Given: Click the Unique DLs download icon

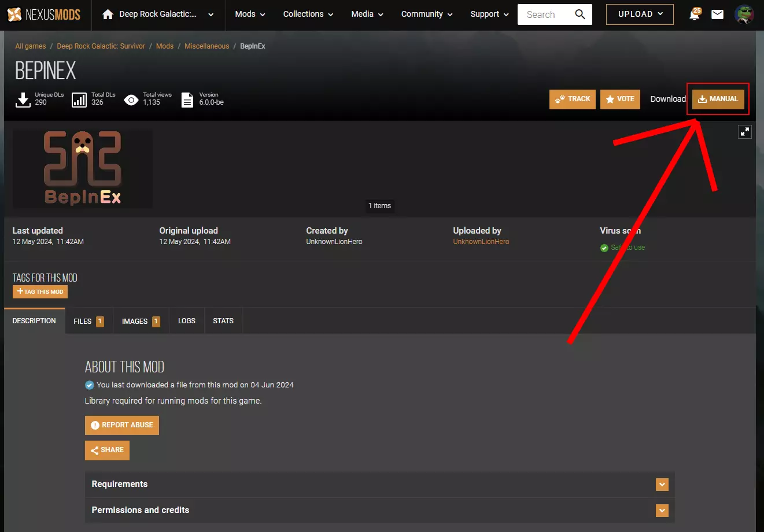Looking at the screenshot, I should 23,99.
